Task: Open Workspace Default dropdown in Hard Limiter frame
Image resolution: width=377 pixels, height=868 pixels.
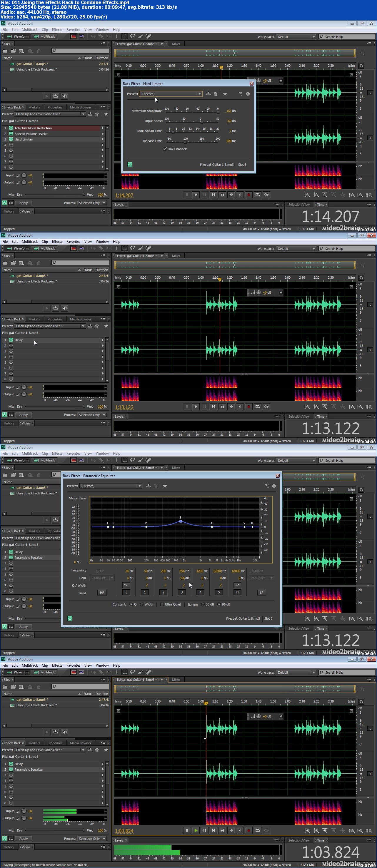Action: 296,37
